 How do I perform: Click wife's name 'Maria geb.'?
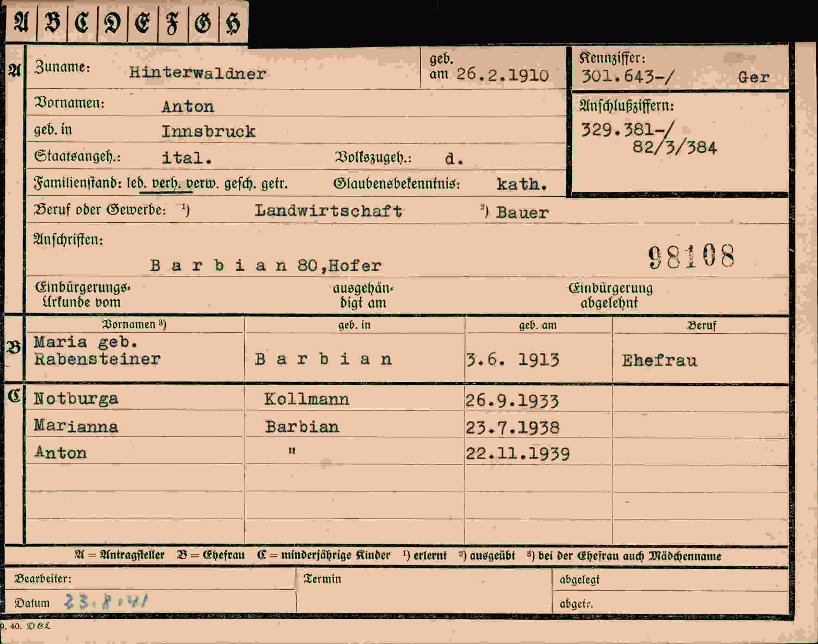point(86,342)
